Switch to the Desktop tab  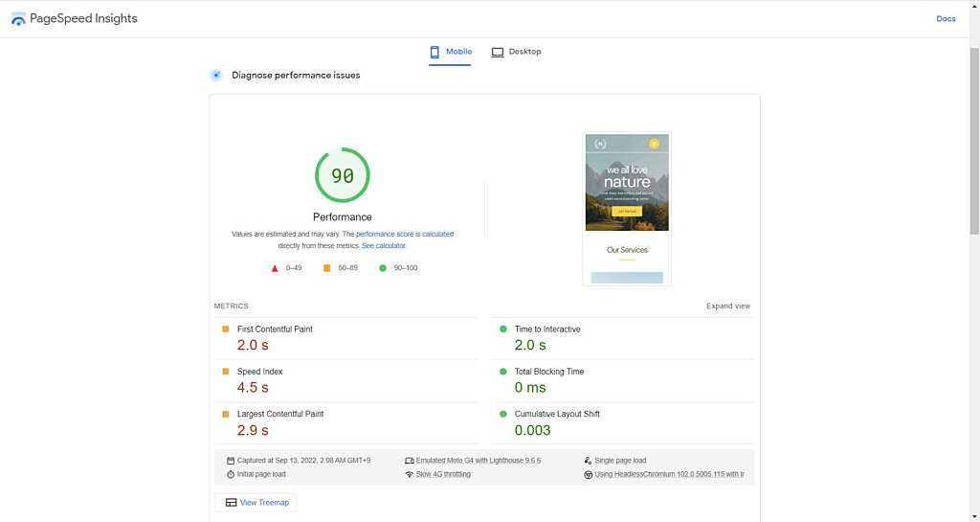[x=516, y=52]
